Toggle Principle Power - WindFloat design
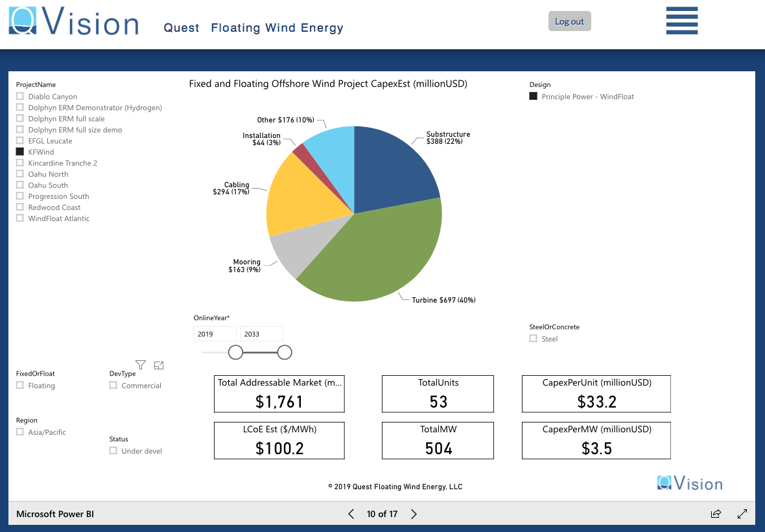The width and height of the screenshot is (765, 532). (534, 96)
